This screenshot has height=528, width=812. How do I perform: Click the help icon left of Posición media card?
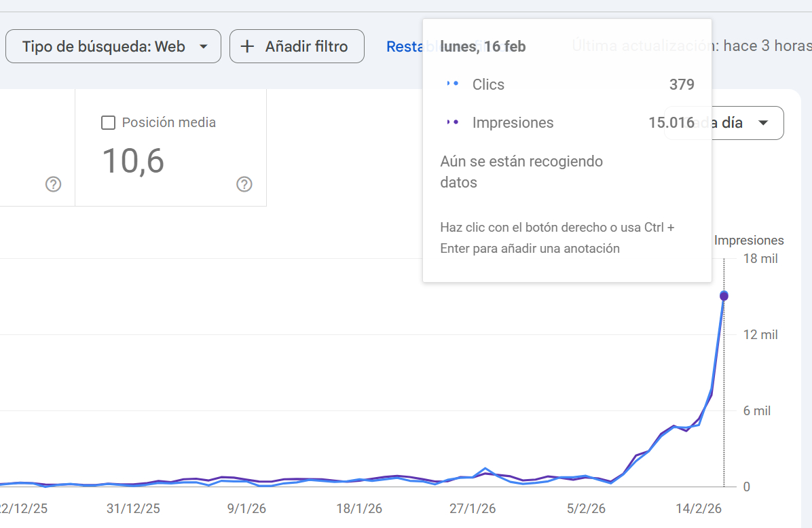(54, 184)
